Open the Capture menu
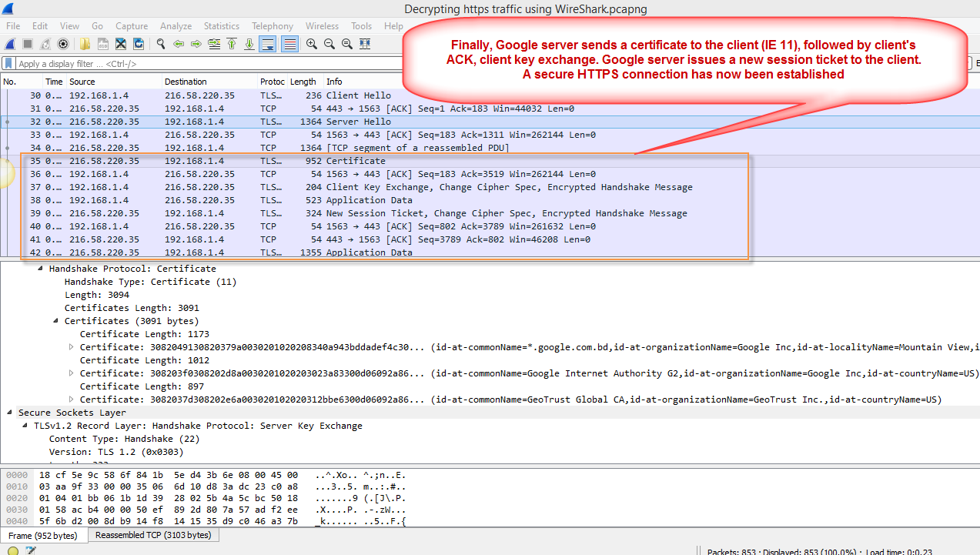The width and height of the screenshot is (980, 555). [x=132, y=25]
